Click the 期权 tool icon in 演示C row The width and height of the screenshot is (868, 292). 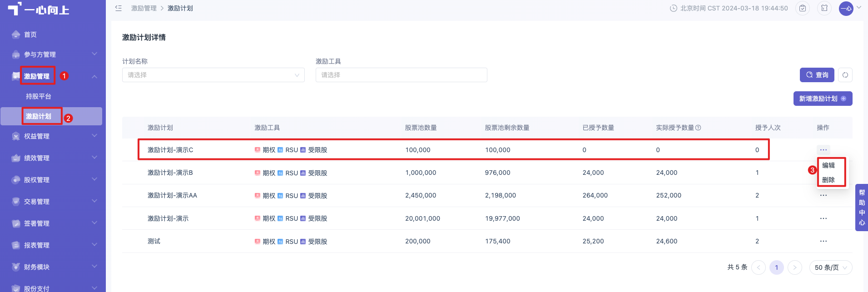[258, 150]
